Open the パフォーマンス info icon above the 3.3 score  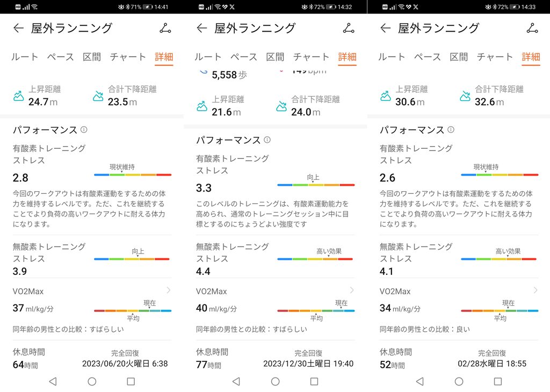[267, 140]
